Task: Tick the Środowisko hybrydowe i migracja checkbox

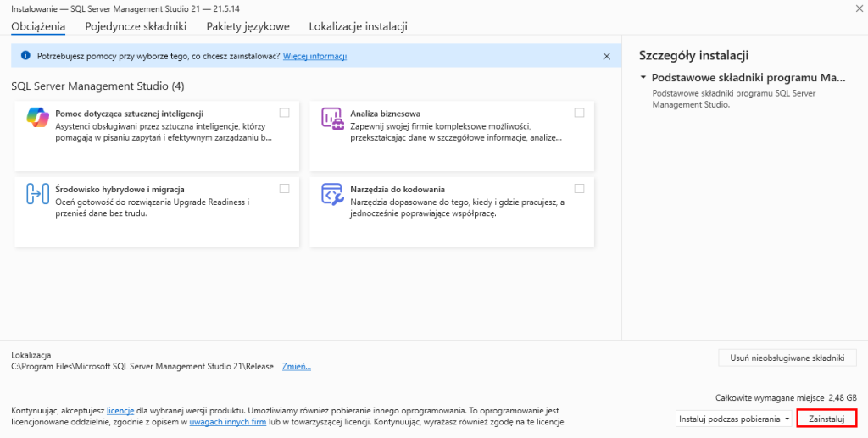Action: [284, 188]
